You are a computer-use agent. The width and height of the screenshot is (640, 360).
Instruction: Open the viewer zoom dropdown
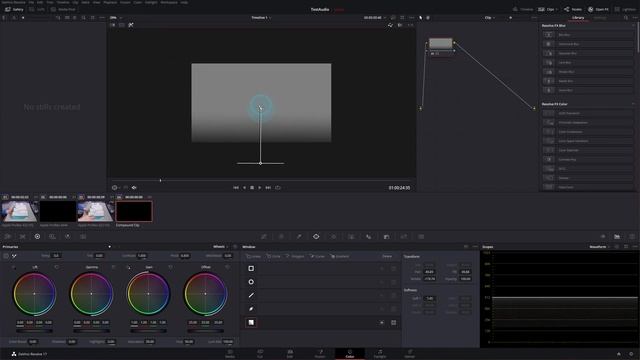tap(116, 18)
